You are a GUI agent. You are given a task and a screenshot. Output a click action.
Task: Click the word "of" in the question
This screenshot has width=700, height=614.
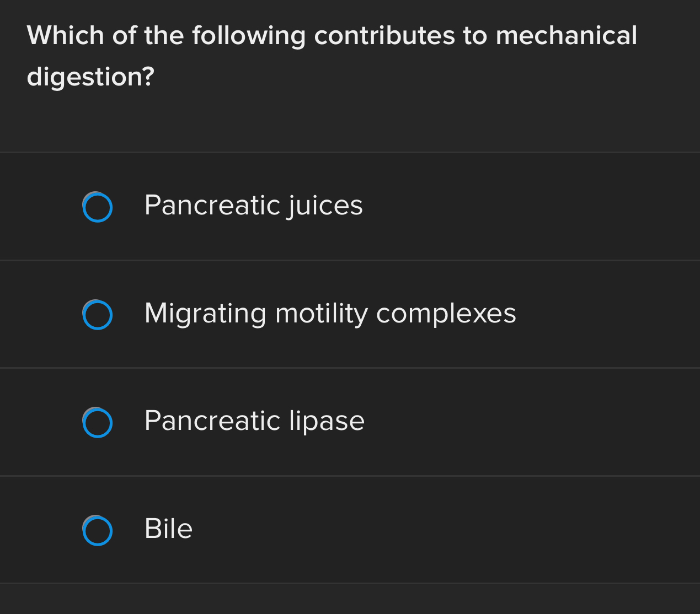[x=125, y=36]
